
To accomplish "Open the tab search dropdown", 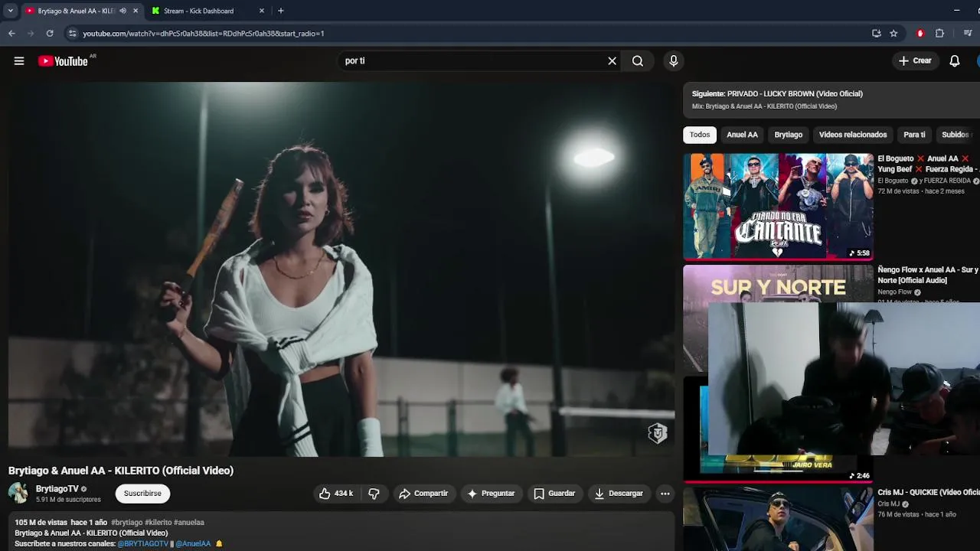I will (10, 11).
